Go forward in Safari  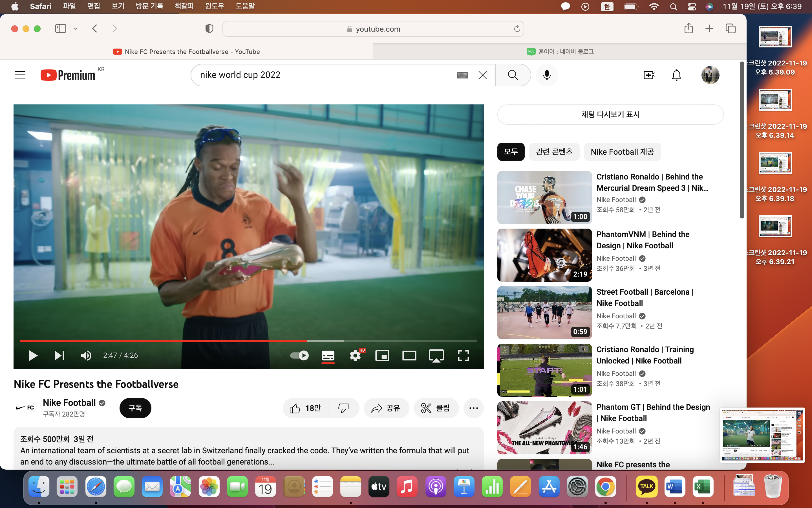click(114, 29)
